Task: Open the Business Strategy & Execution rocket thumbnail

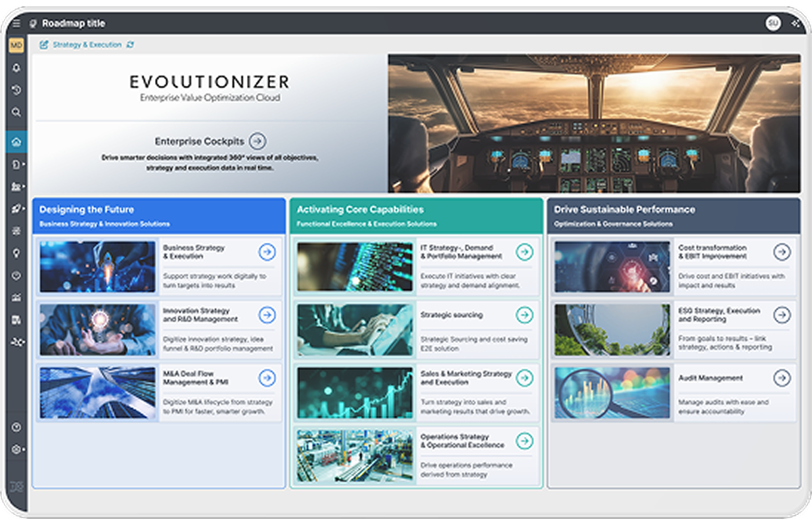Action: click(x=97, y=267)
